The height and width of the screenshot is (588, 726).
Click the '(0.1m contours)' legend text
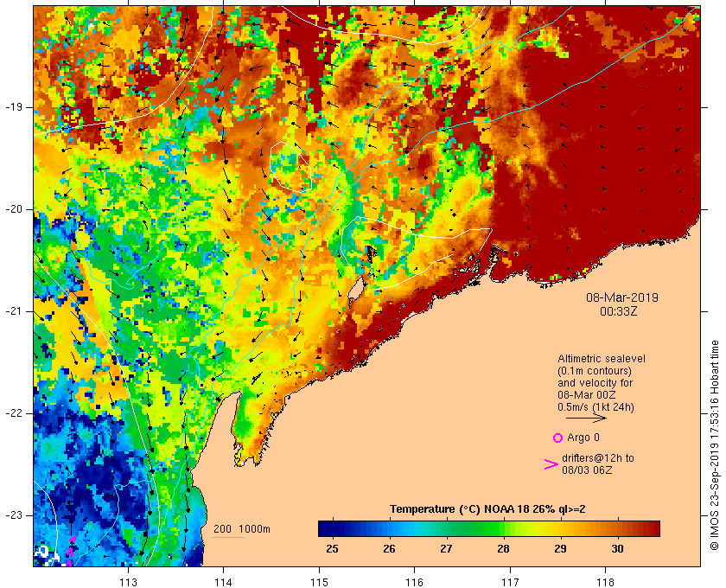(594, 371)
